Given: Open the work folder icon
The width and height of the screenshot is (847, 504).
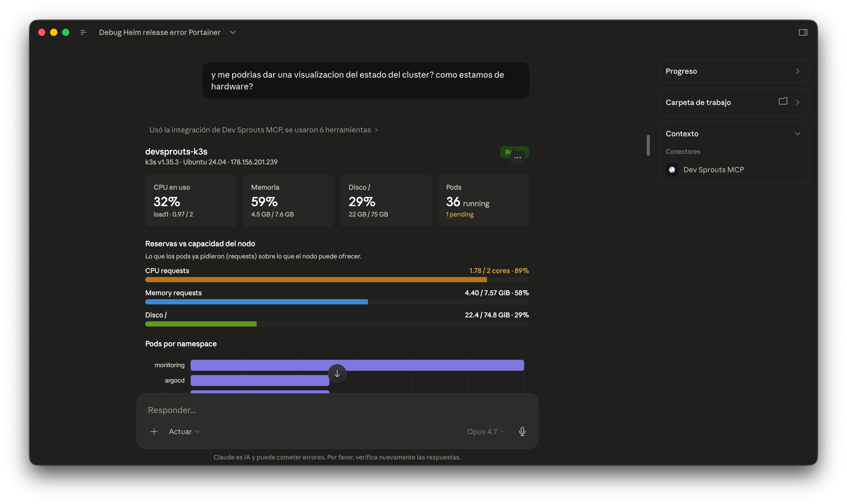Looking at the screenshot, I should [x=783, y=101].
